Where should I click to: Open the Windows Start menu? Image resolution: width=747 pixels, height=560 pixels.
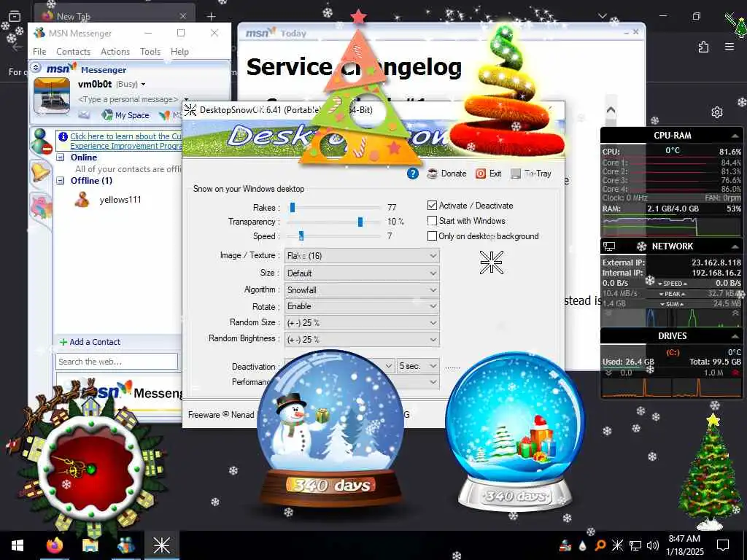(x=18, y=545)
